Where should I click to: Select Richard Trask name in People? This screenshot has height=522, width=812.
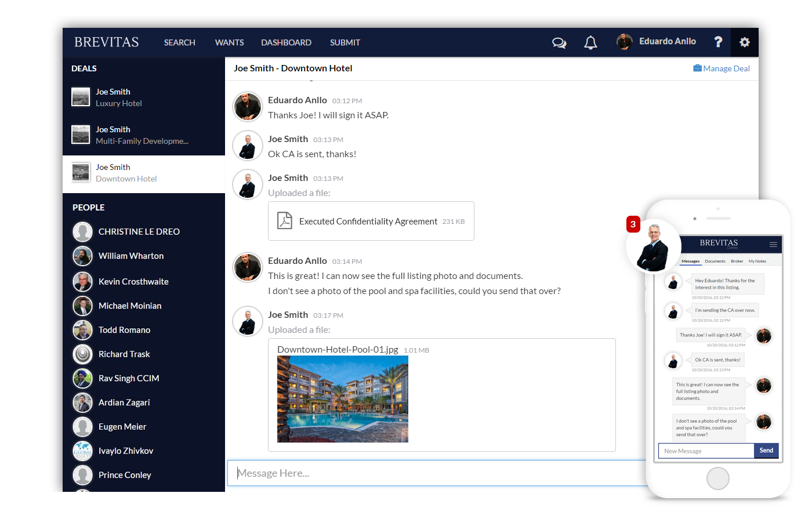[124, 354]
